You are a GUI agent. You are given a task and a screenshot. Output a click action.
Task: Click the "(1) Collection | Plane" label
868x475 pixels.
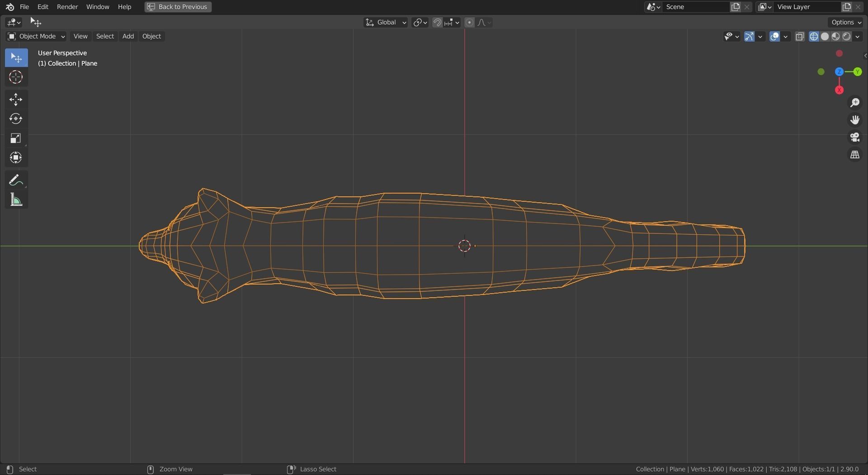tap(68, 63)
